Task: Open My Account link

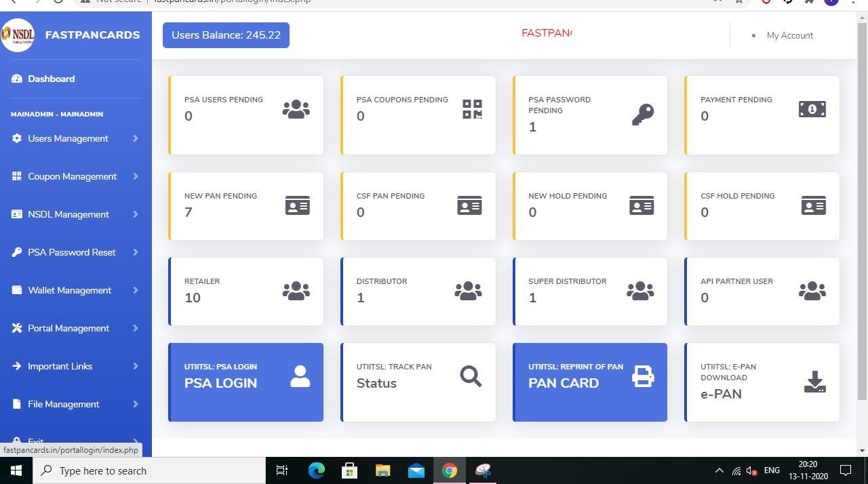Action: pos(789,35)
